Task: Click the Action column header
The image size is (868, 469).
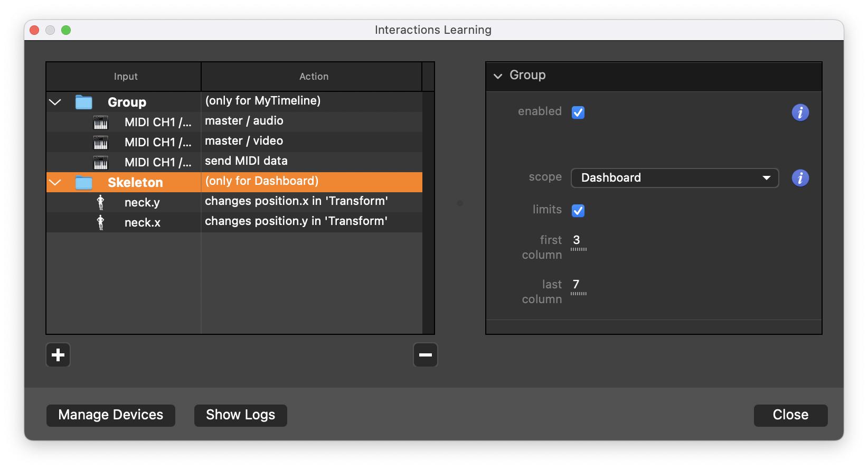Action: 314,77
